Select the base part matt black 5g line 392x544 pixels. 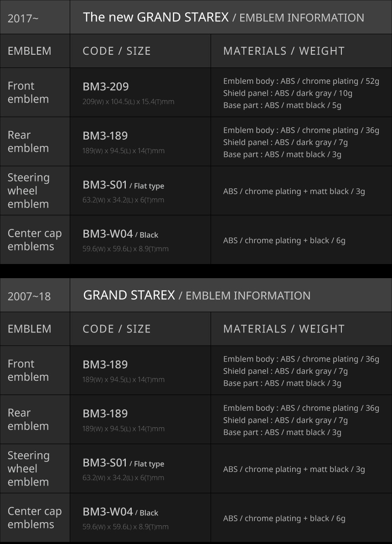[x=282, y=105]
